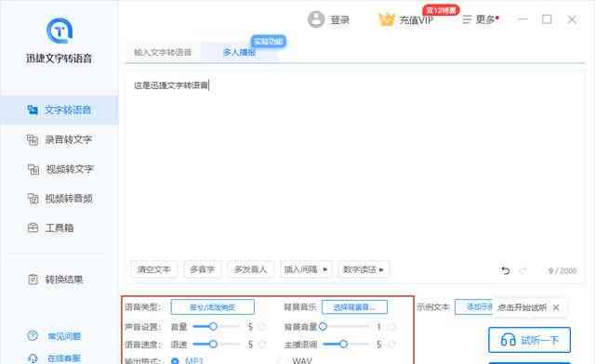Viewport: 595px width, 364px height.
Task: Switch to 输入文字转语音 tab
Action: (163, 52)
